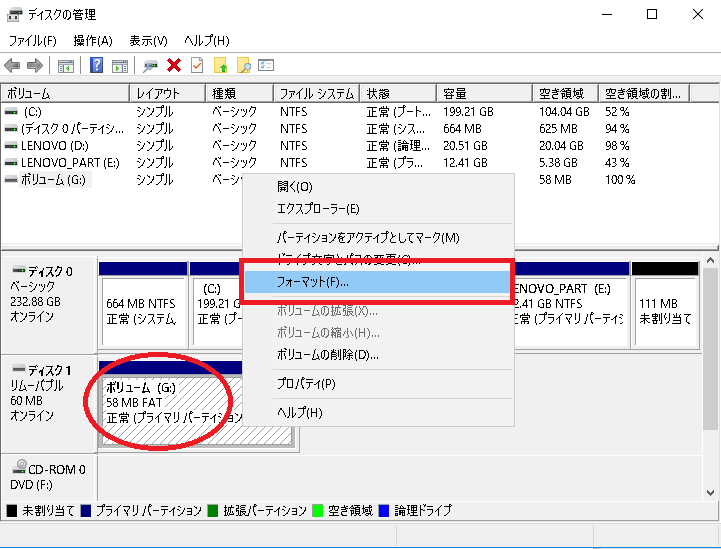721x549 pixels.
Task: Open the ヘルプ(H) menu in menu bar
Action: [x=207, y=41]
